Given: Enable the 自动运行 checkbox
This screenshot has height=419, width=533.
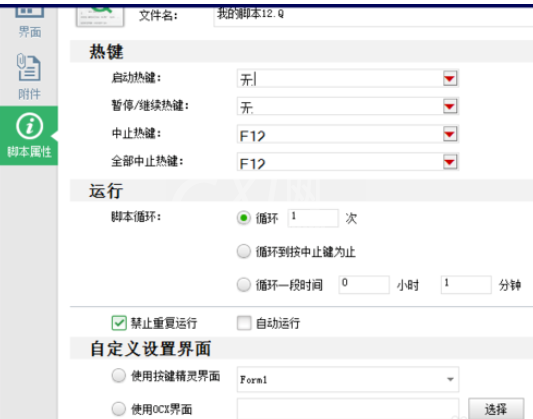Looking at the screenshot, I should [244, 323].
